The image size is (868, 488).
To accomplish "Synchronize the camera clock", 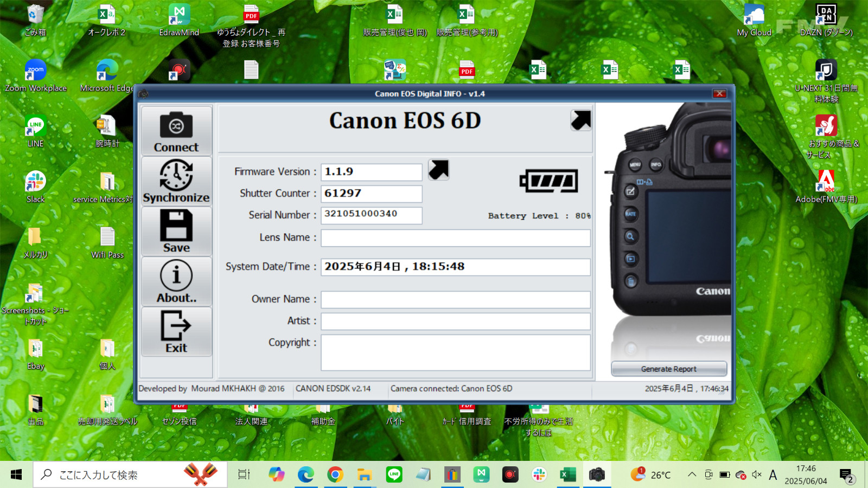I will 176,181.
